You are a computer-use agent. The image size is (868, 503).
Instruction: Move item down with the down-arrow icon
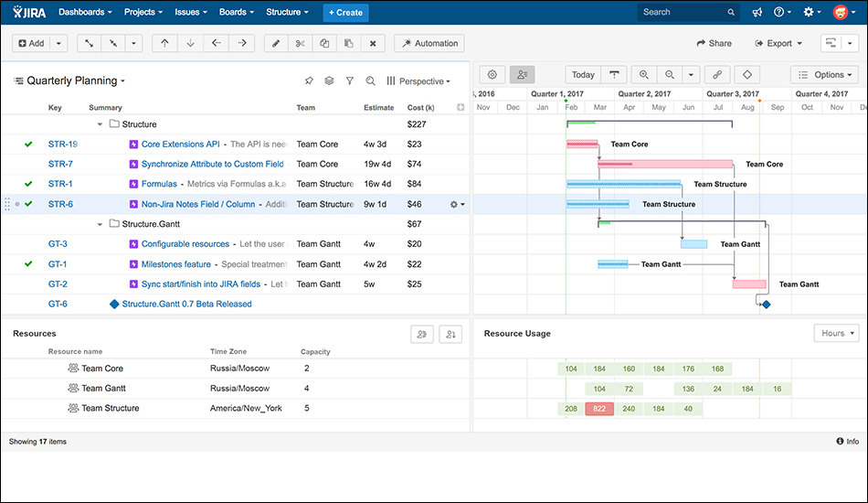pyautogui.click(x=190, y=43)
